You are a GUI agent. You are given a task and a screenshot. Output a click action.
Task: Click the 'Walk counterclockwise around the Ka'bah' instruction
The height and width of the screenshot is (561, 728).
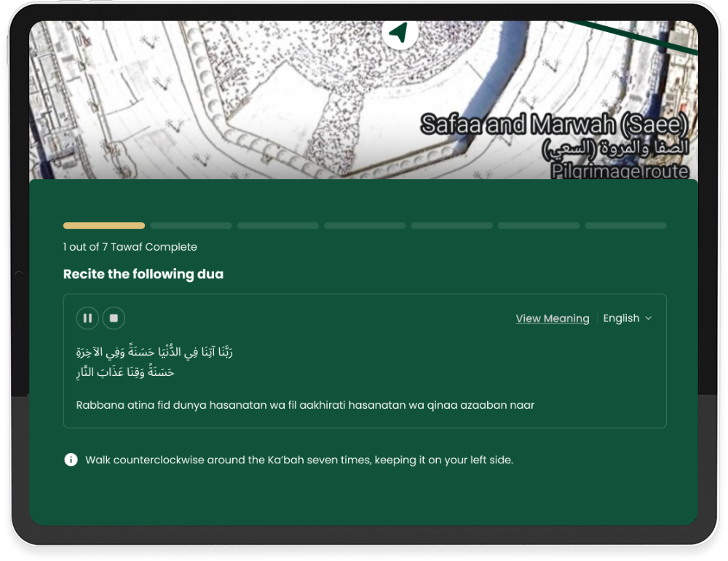point(299,460)
